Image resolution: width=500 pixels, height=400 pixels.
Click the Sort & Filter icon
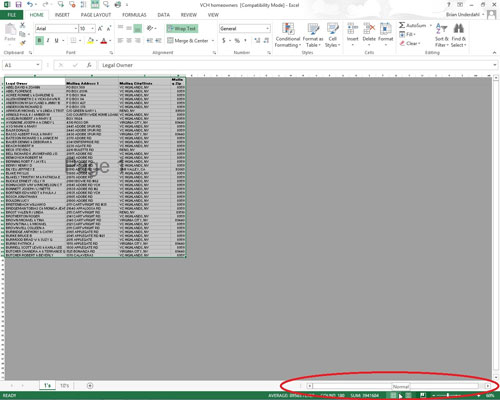tap(442, 28)
